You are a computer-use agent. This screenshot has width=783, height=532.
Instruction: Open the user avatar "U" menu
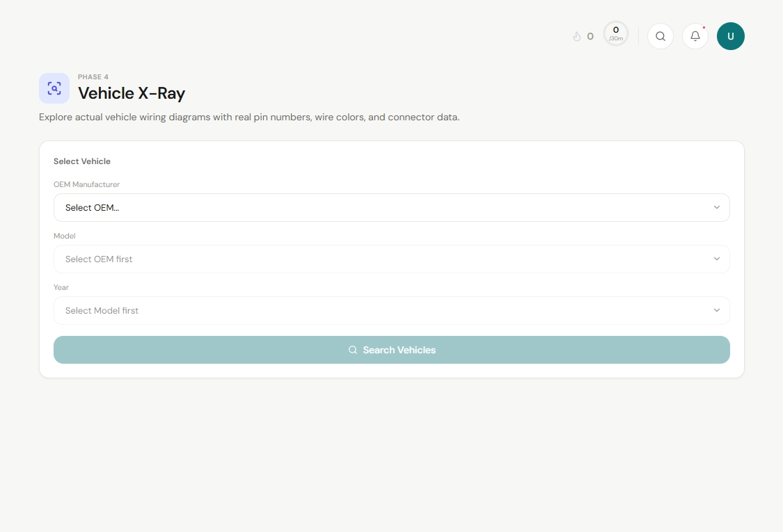point(730,36)
